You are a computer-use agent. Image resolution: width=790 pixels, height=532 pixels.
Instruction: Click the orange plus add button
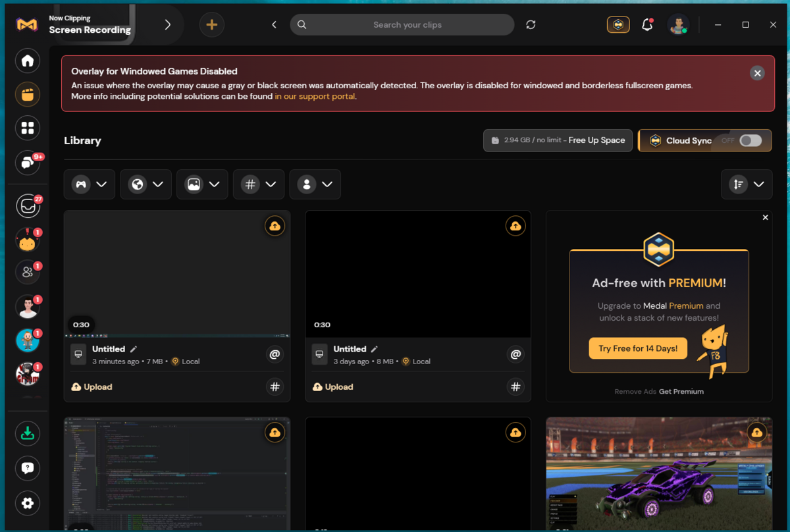[212, 25]
